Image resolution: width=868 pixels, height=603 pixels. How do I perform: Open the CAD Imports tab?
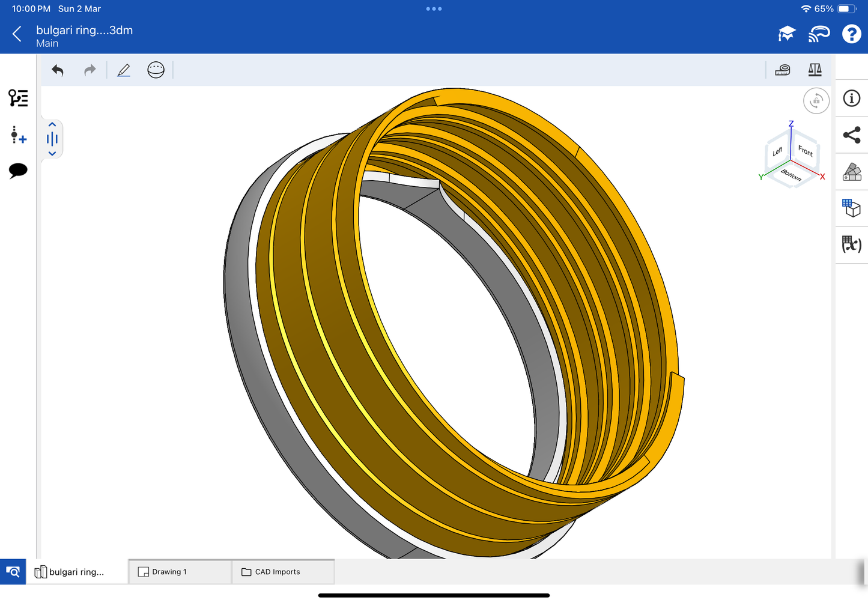pyautogui.click(x=283, y=571)
